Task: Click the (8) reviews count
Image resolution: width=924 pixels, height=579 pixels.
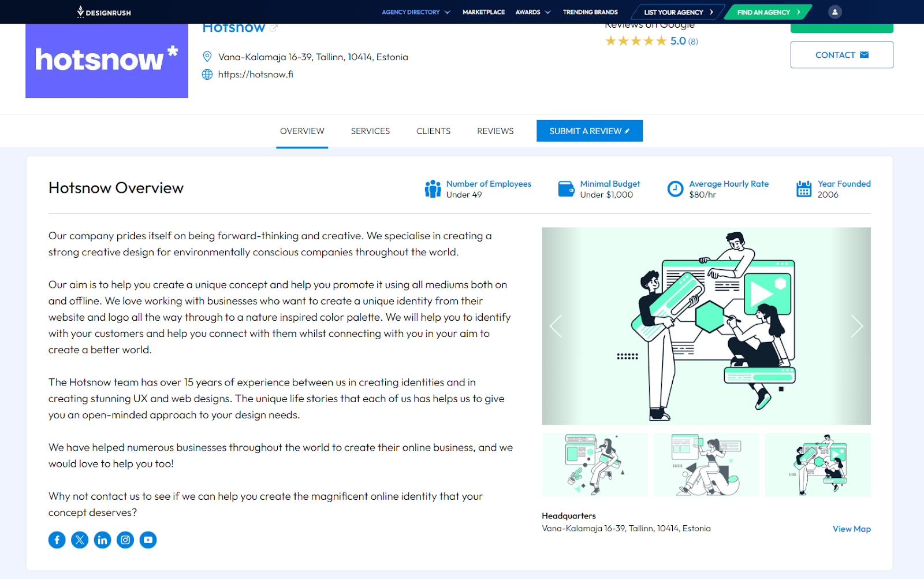Action: tap(693, 42)
